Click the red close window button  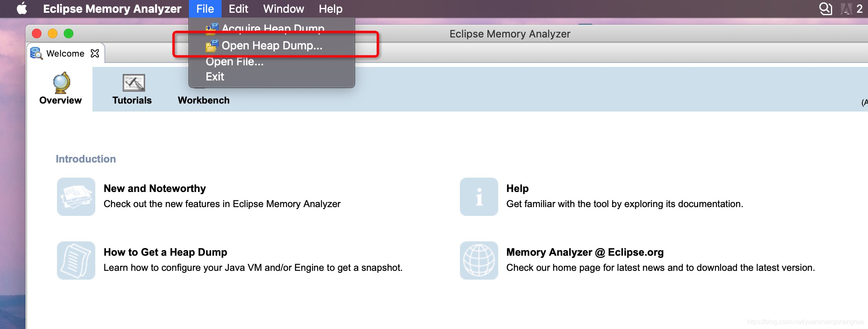(x=37, y=33)
